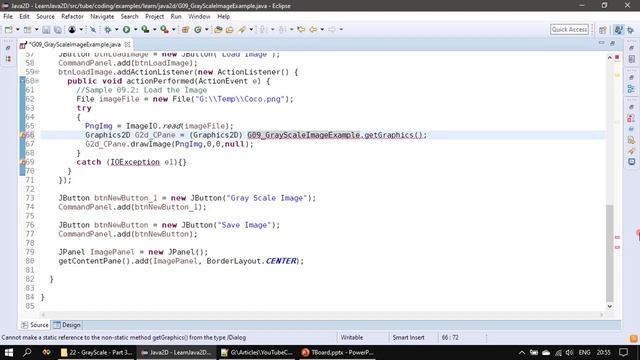
Task: Open the Console view icon in right trim
Action: point(631,162)
